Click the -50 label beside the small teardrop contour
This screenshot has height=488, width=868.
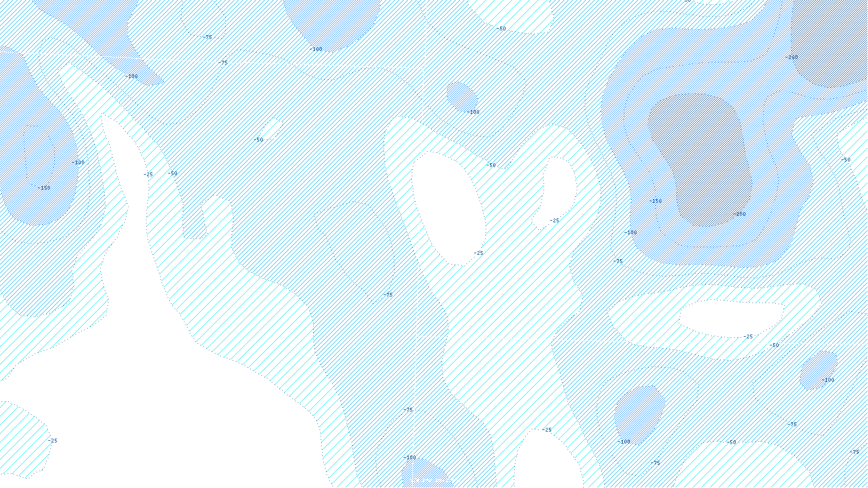click(x=258, y=140)
